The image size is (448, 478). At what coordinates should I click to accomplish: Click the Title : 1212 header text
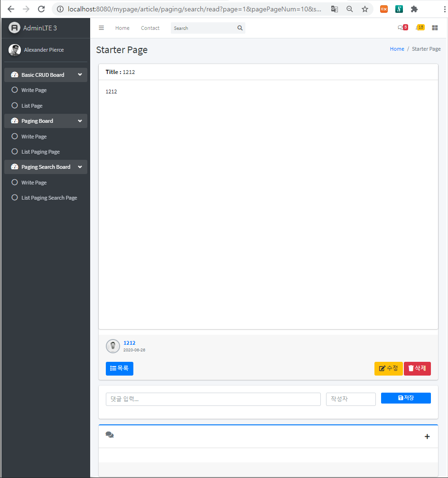point(120,72)
